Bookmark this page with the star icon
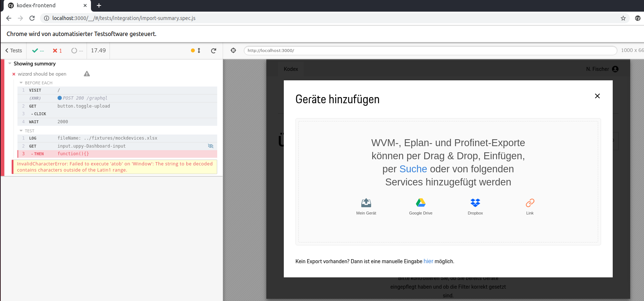 623,18
